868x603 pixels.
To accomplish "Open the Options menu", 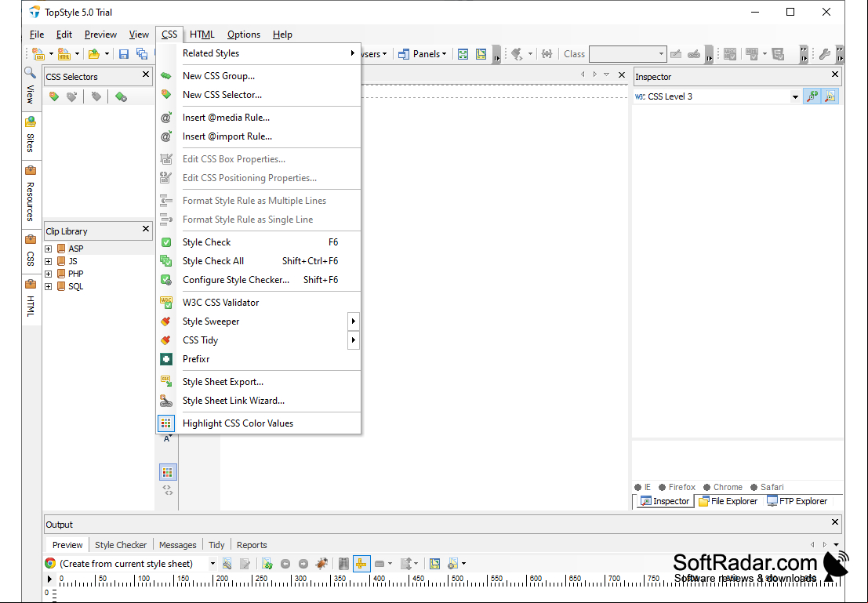I will point(244,35).
